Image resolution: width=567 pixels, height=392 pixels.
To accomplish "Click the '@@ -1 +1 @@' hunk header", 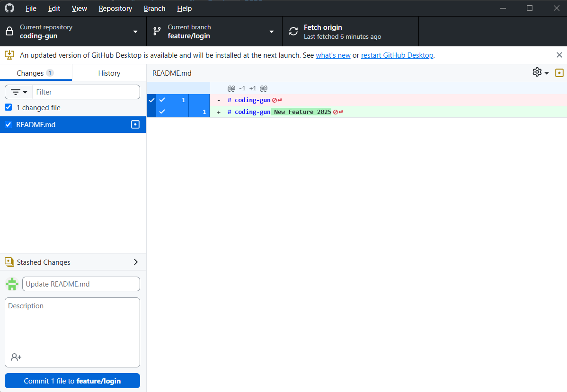I will [248, 88].
